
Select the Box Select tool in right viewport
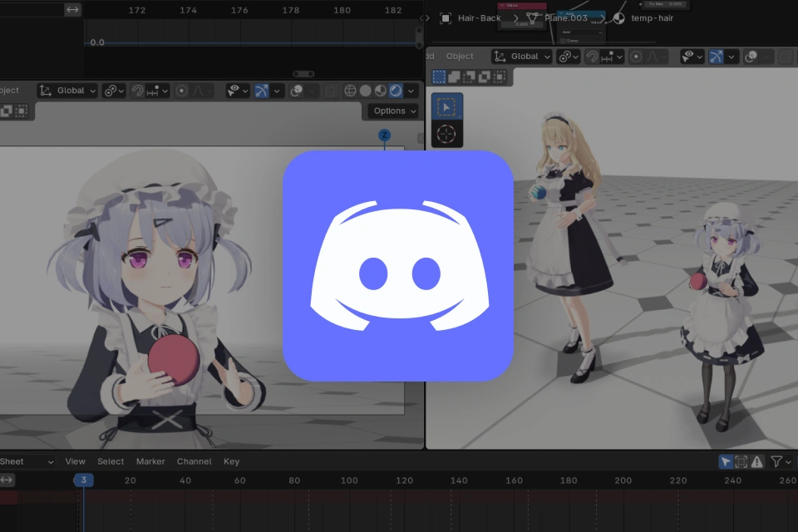(x=447, y=107)
